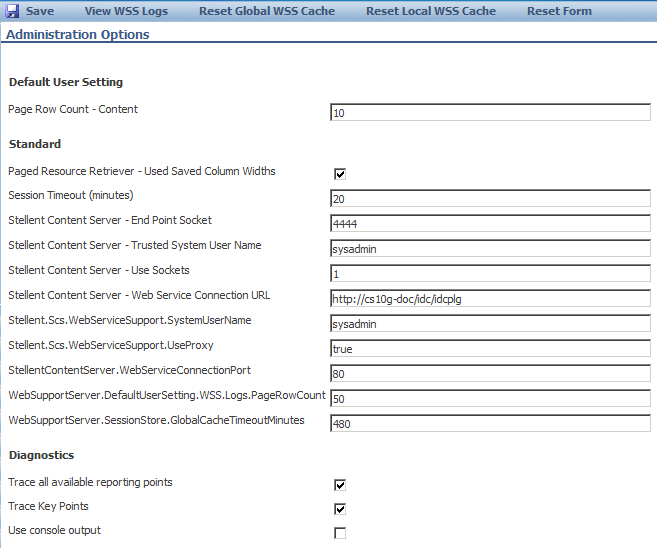Click the Use Sockets input field
The height and width of the screenshot is (548, 657).
pyautogui.click(x=490, y=273)
